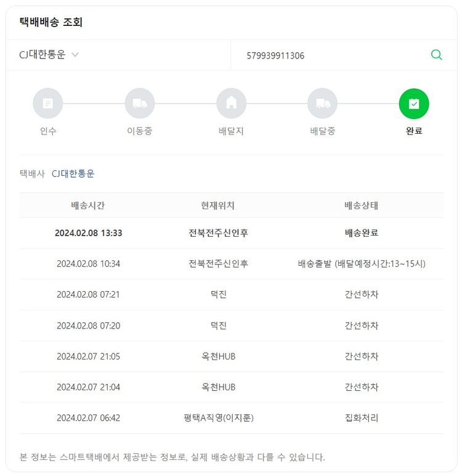Click the 집화처리 status entry
462x476 pixels.
tap(362, 418)
